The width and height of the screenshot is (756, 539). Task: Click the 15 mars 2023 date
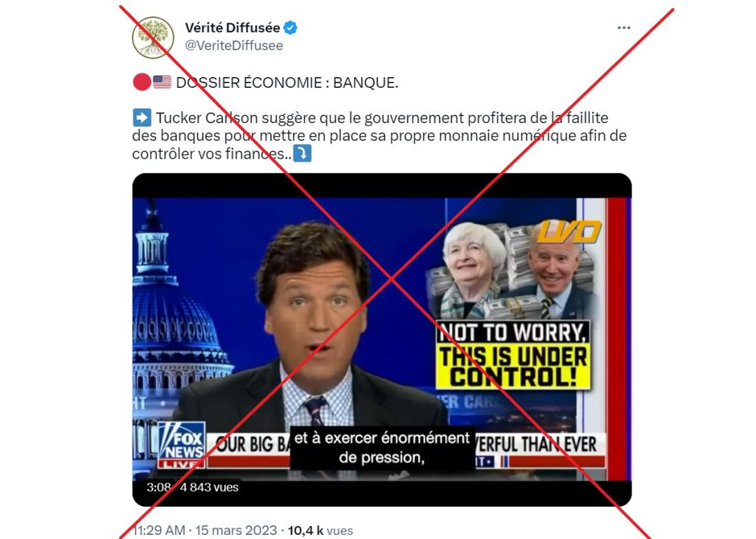(236, 530)
